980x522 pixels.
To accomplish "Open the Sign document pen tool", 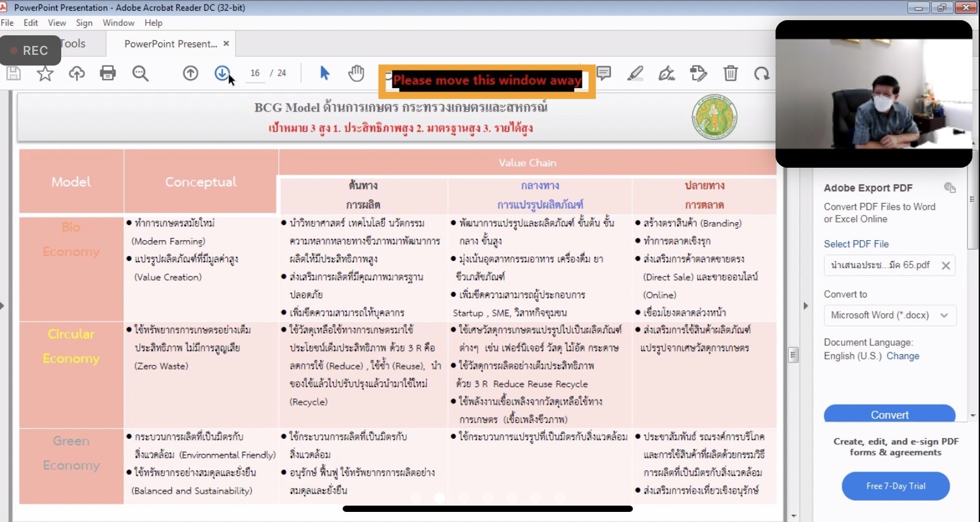I will click(667, 73).
